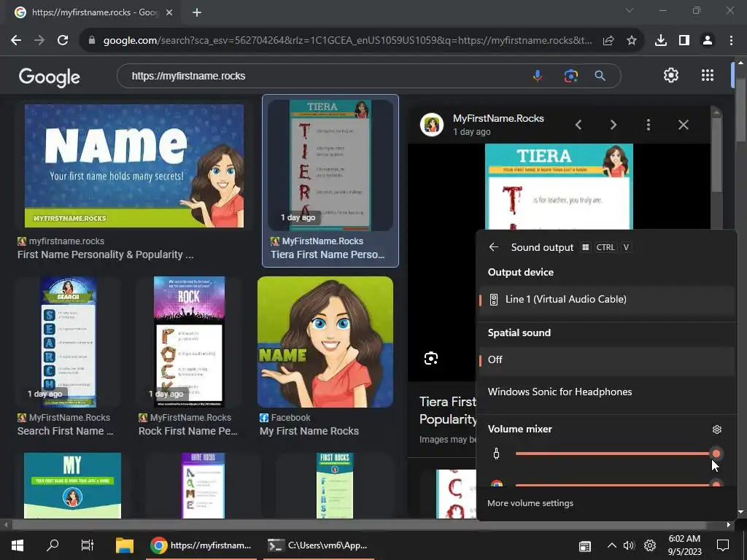Viewport: 747px width, 560px height.
Task: Open Task View on taskbar
Action: pos(88,545)
